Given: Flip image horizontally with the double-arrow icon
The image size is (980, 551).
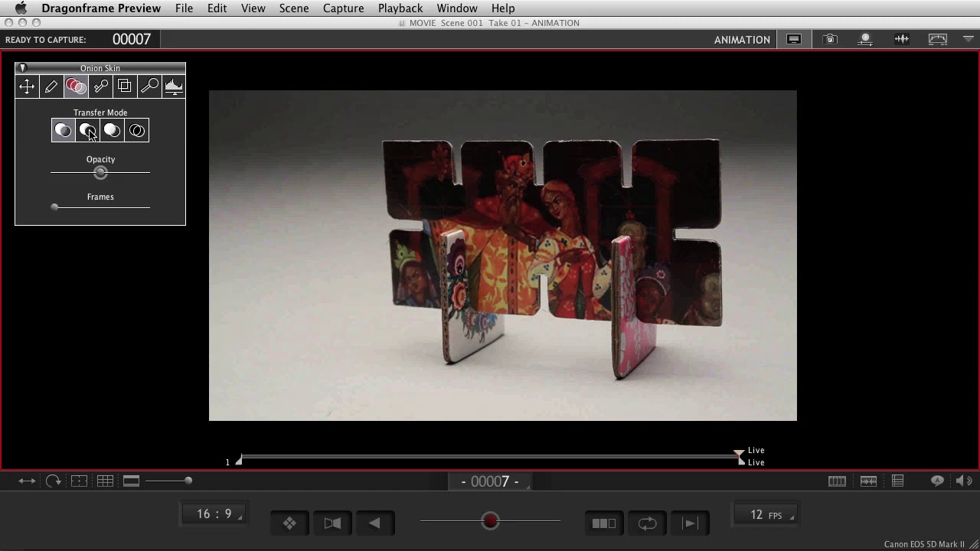Looking at the screenshot, I should pyautogui.click(x=27, y=481).
